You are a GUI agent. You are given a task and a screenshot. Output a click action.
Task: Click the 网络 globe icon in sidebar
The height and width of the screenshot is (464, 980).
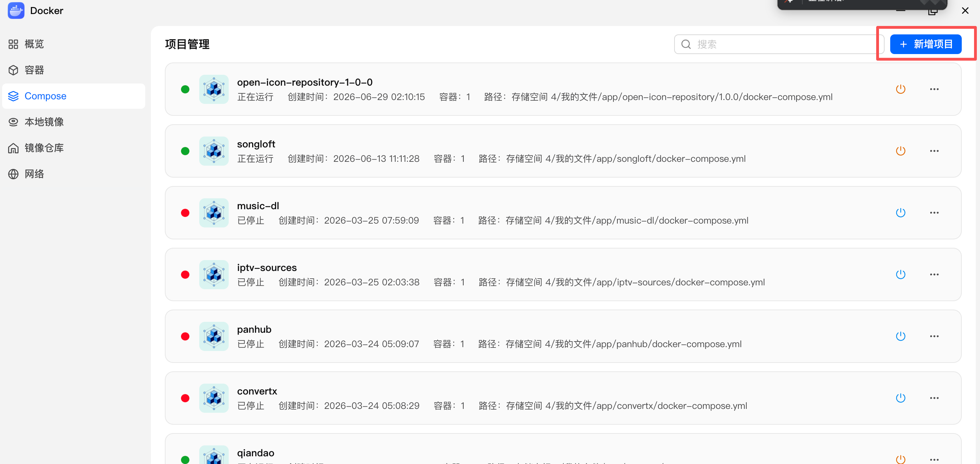(x=13, y=174)
